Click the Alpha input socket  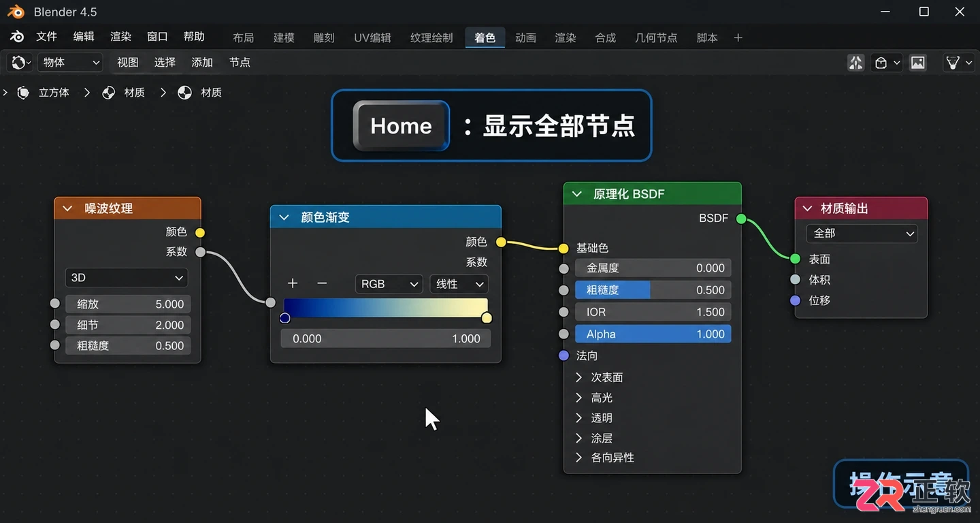pos(563,334)
